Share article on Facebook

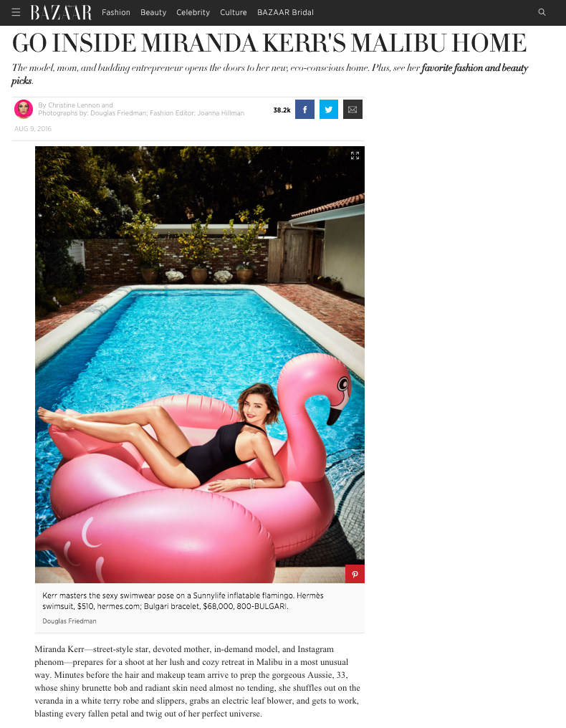(304, 110)
